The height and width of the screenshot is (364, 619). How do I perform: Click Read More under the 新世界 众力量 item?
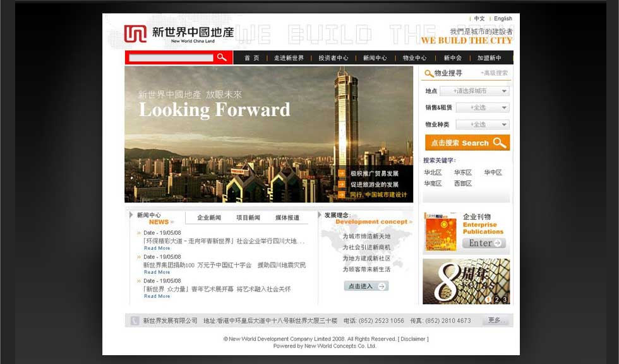tap(157, 296)
